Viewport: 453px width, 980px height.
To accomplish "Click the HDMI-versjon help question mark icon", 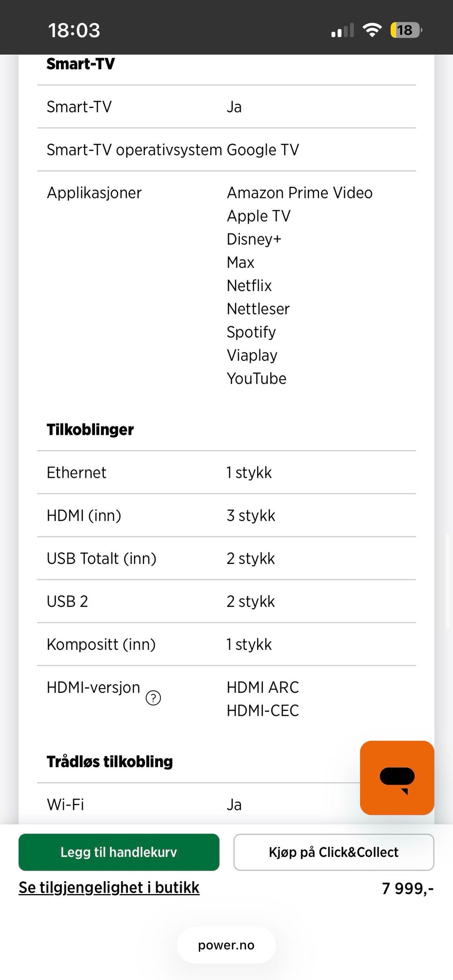I will (153, 698).
